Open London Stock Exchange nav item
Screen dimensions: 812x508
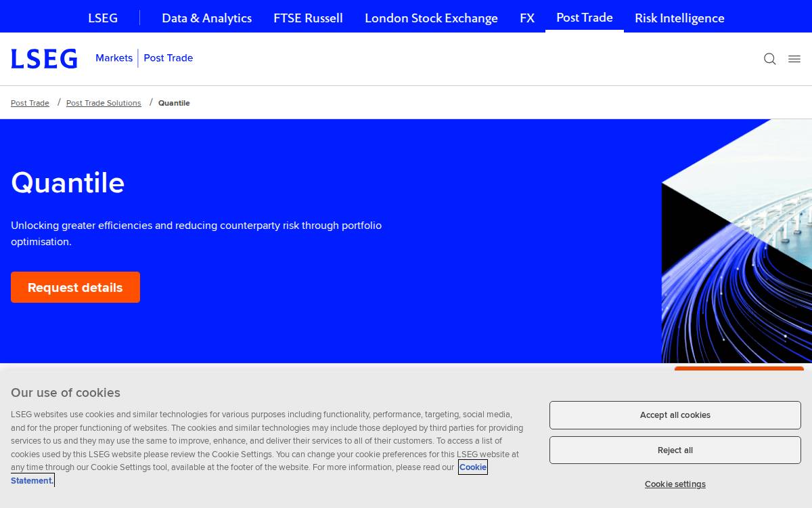click(x=431, y=18)
